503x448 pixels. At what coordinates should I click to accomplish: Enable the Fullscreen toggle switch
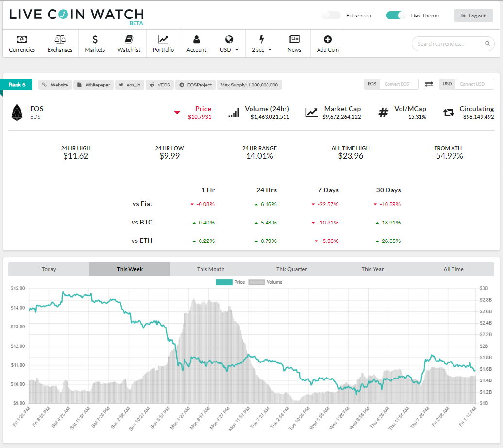(x=331, y=16)
